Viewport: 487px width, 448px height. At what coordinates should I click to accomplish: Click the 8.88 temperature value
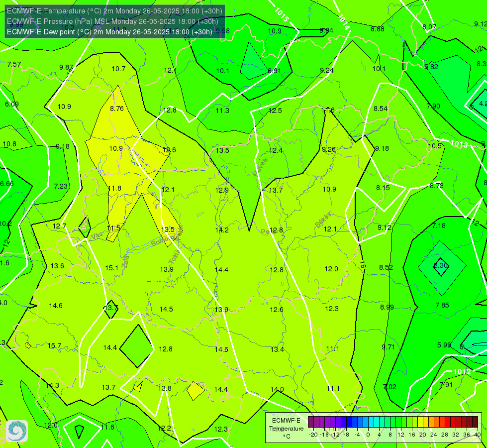(x=378, y=29)
